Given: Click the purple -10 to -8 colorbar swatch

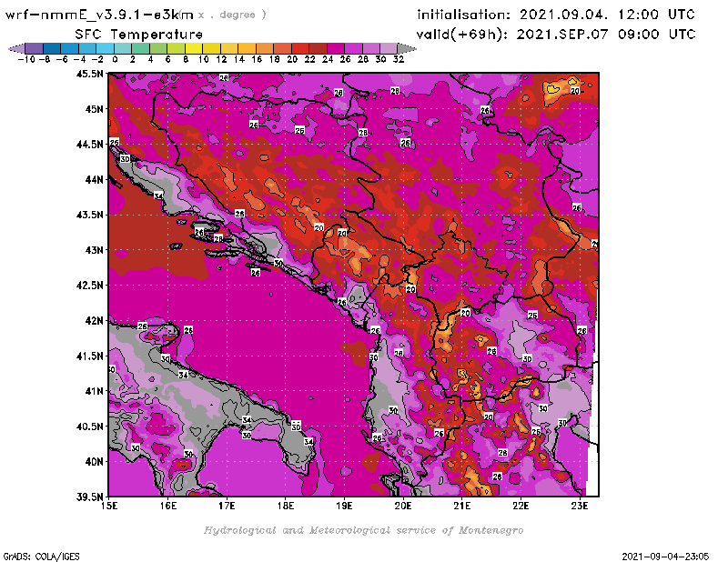Looking at the screenshot, I should point(35,48).
